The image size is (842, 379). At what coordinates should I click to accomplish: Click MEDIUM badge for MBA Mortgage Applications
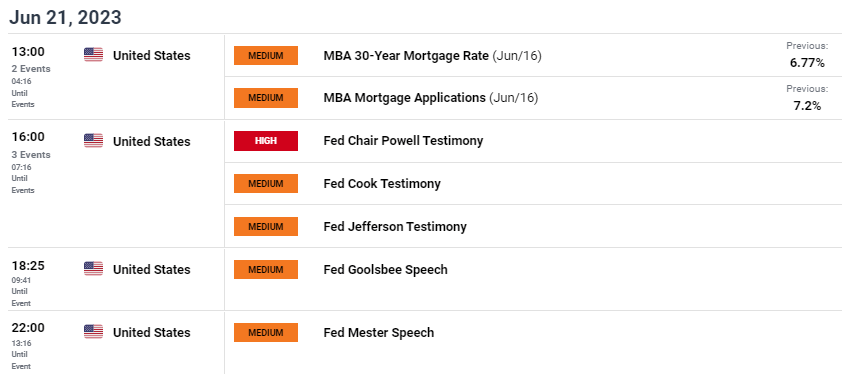(266, 98)
